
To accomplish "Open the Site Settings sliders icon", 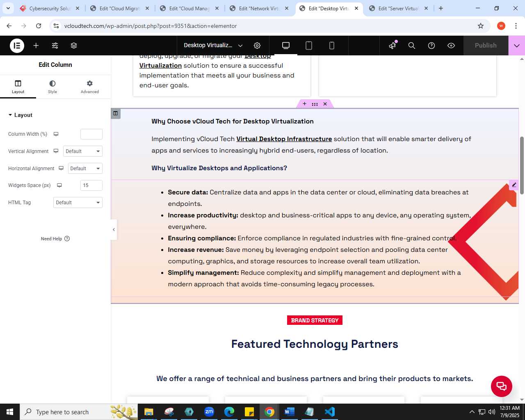I will (x=55, y=46).
